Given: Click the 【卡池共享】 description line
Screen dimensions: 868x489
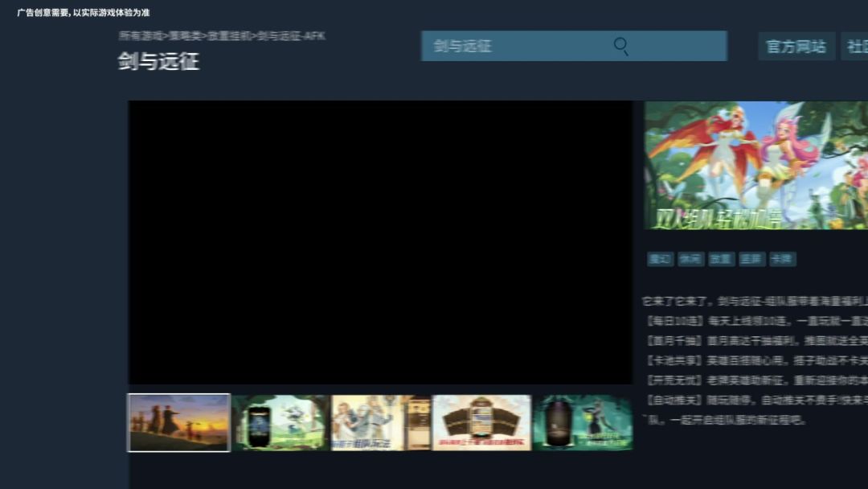Looking at the screenshot, I should [x=756, y=360].
